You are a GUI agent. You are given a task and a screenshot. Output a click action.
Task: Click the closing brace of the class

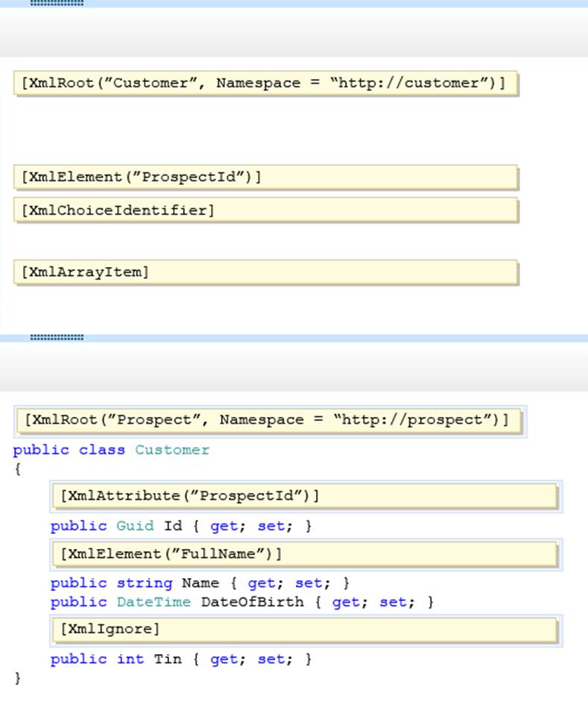18,678
